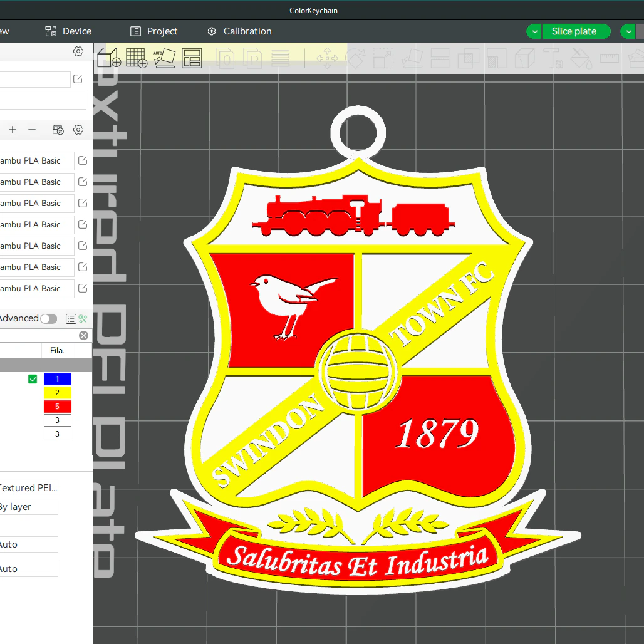Switch to the Device tab

(68, 31)
